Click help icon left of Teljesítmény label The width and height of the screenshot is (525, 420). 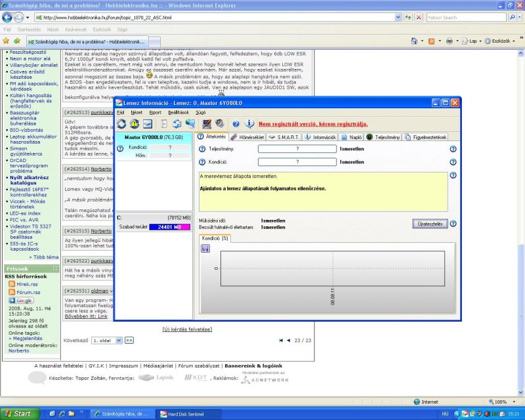point(202,149)
